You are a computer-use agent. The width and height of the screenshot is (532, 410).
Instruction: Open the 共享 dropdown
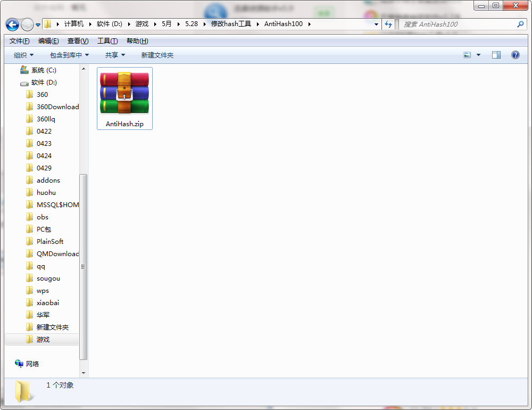tap(115, 55)
